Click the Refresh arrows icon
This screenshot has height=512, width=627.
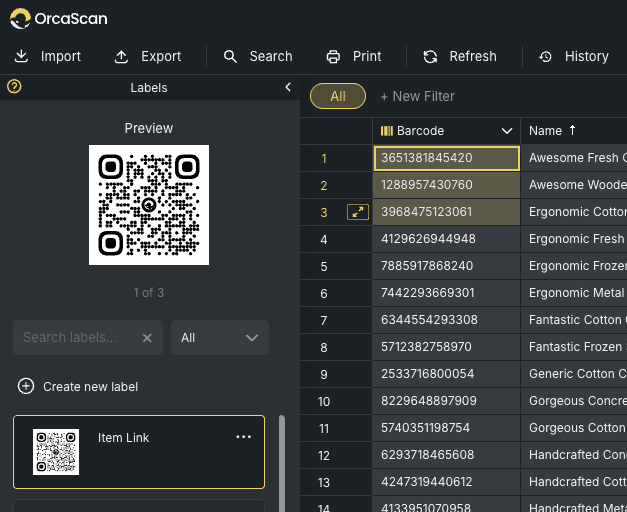430,56
